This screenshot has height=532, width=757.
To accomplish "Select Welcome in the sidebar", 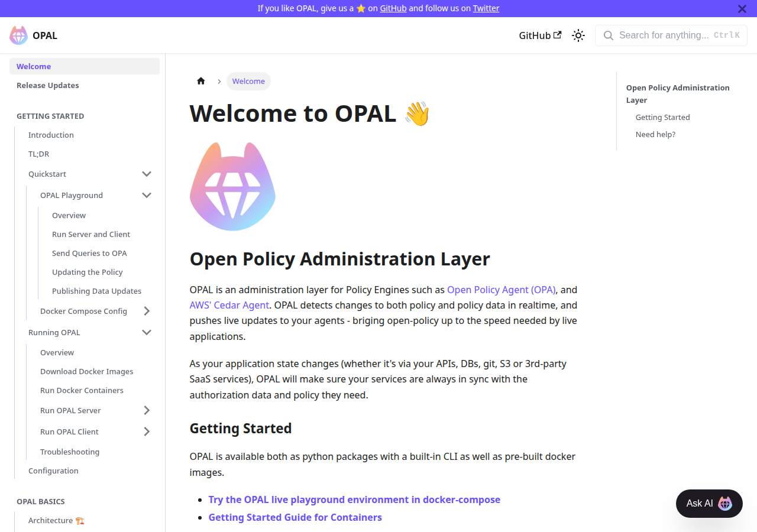I will tap(85, 66).
